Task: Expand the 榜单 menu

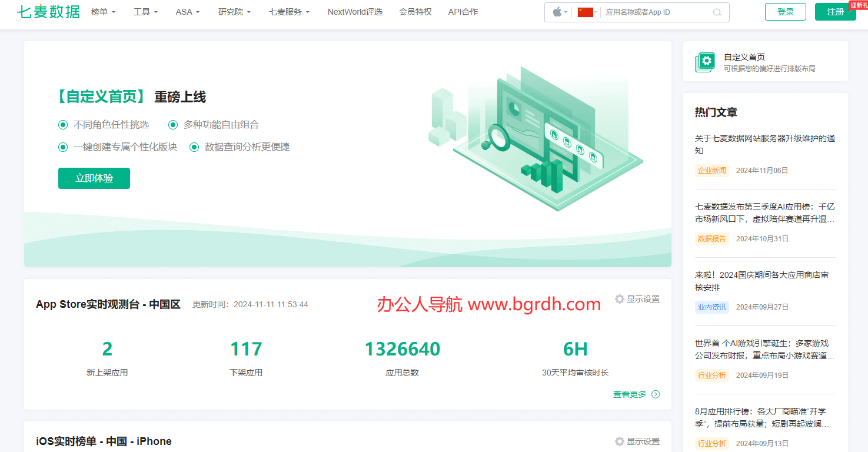Action: coord(103,12)
